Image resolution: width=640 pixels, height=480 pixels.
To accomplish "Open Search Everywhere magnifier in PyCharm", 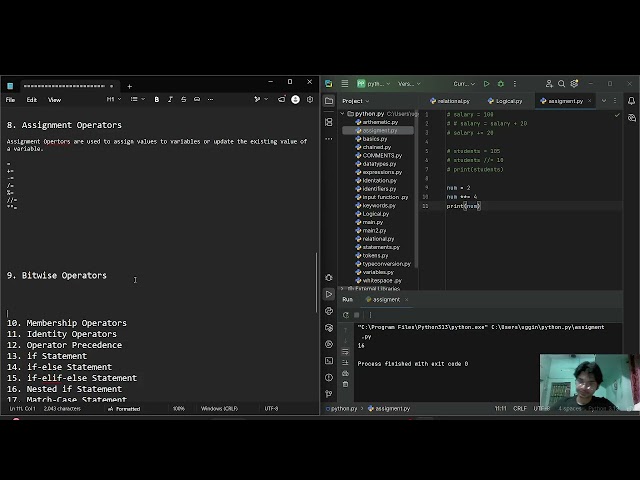I will click(x=562, y=84).
